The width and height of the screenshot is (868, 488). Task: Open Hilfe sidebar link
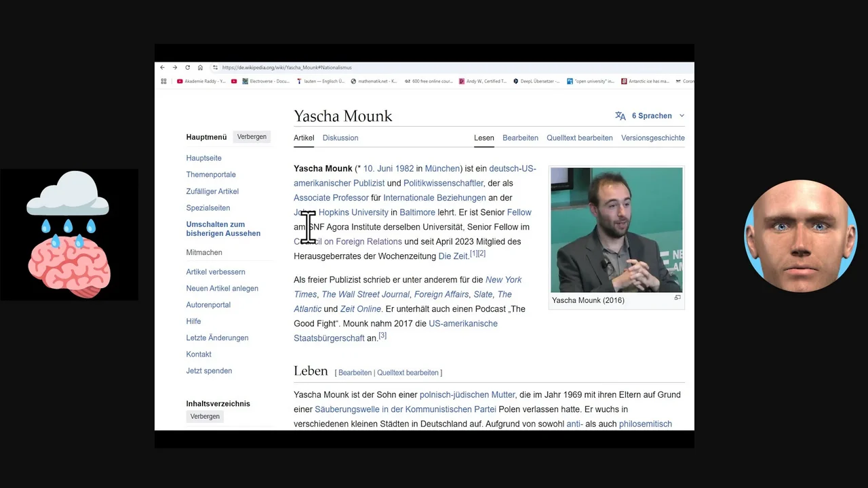(194, 321)
